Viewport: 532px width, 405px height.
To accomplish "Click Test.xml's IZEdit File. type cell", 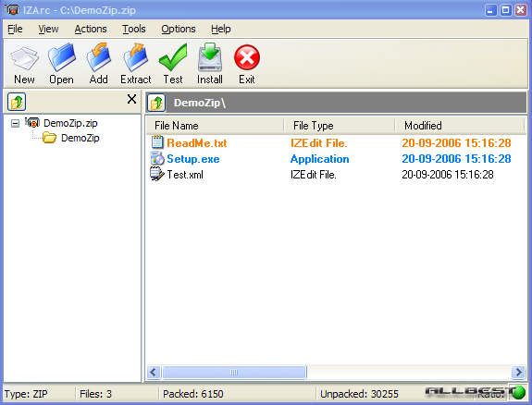I will (314, 175).
